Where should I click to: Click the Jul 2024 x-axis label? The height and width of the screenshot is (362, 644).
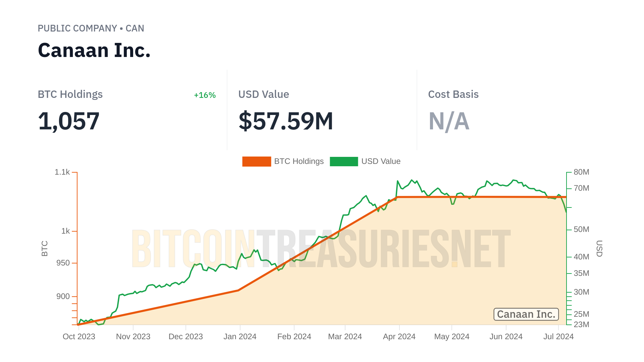point(558,337)
